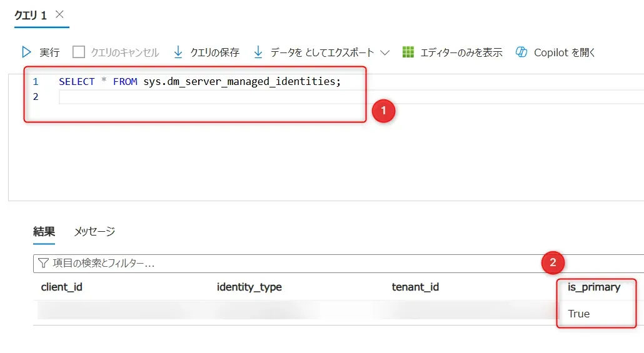Viewport: 644px width, 353px height.
Task: Click the identity_type column header
Action: (x=249, y=287)
